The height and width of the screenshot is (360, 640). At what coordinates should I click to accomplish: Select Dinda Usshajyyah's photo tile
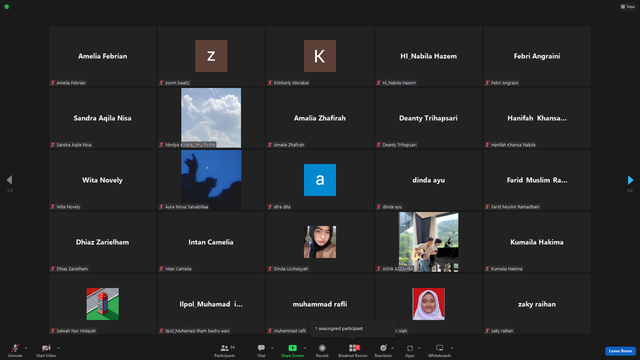[x=320, y=242]
